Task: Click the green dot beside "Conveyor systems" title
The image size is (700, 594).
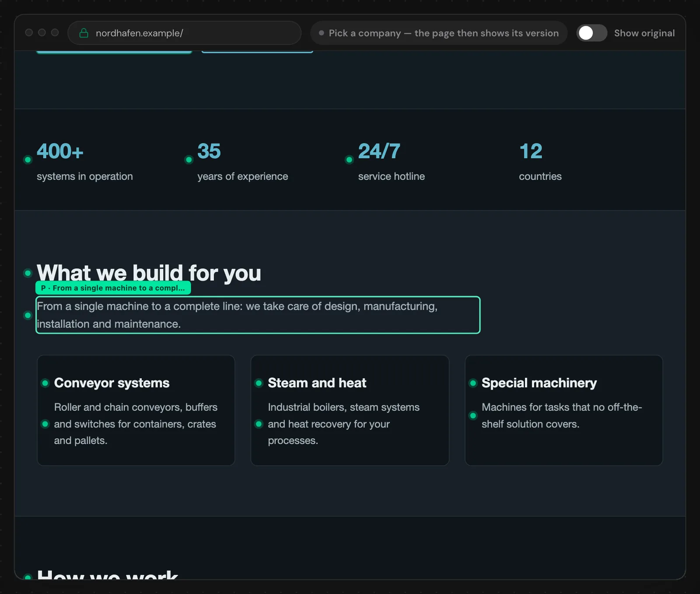Action: tap(45, 383)
